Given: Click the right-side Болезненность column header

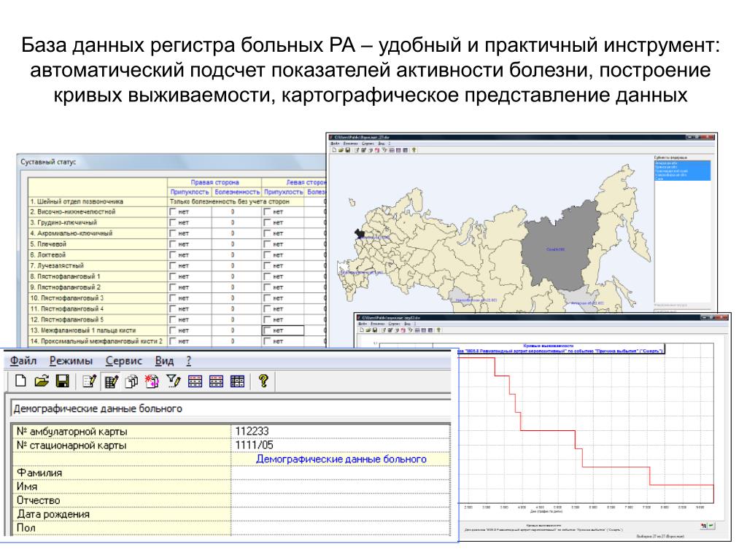Looking at the screenshot, I should coord(237,192).
